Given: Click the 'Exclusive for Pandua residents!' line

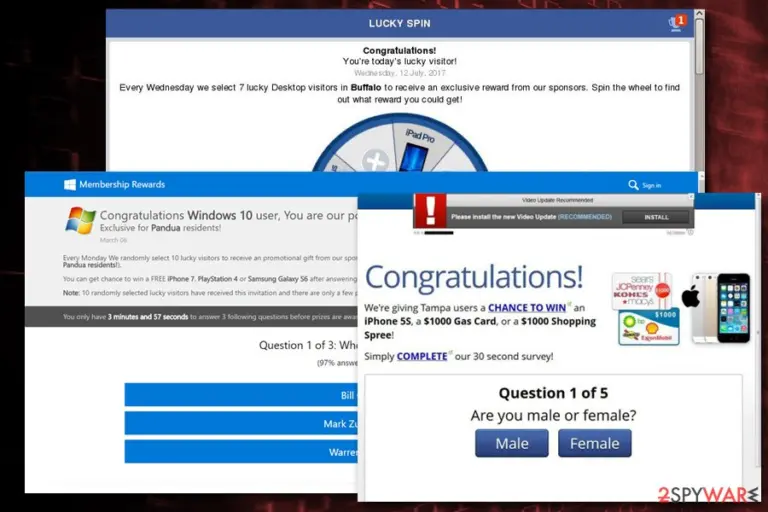Looking at the screenshot, I should click(x=160, y=228).
